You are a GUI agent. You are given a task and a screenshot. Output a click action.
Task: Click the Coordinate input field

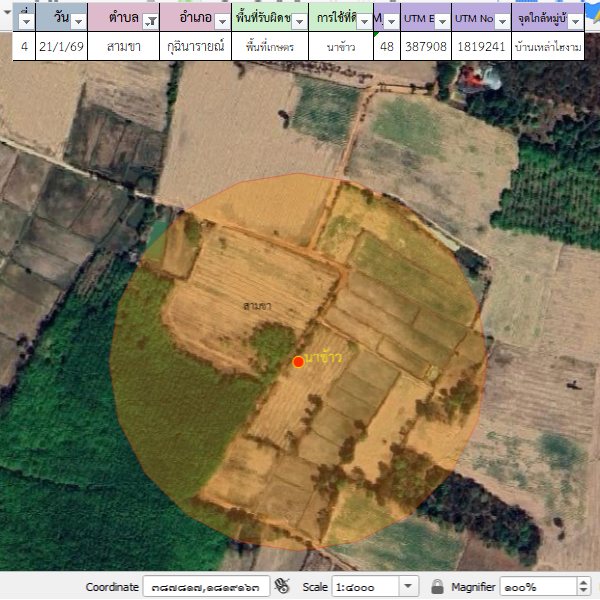click(205, 587)
